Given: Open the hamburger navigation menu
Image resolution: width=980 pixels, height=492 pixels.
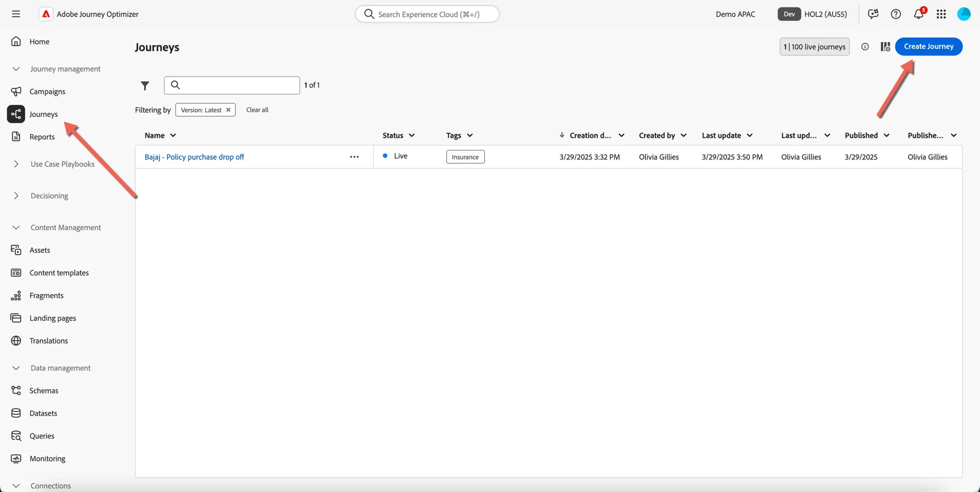Looking at the screenshot, I should coord(16,14).
